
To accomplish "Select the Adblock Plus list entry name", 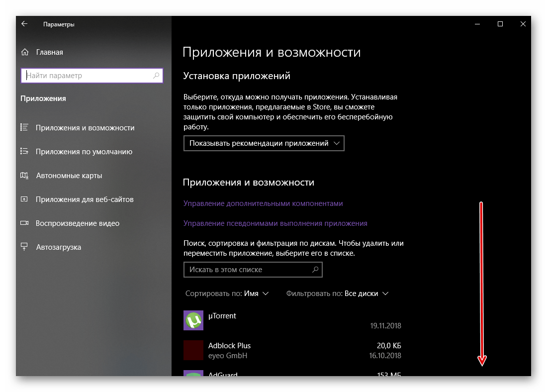I will coord(229,346).
